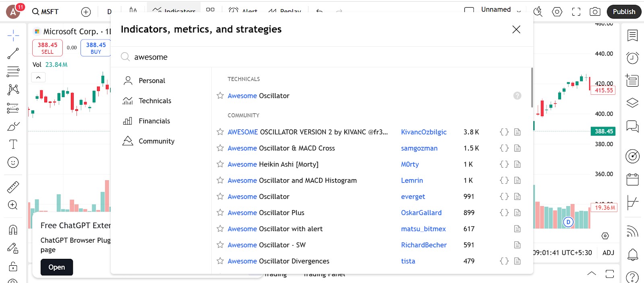Select the Personal category
The width and height of the screenshot is (644, 283).
point(161,81)
